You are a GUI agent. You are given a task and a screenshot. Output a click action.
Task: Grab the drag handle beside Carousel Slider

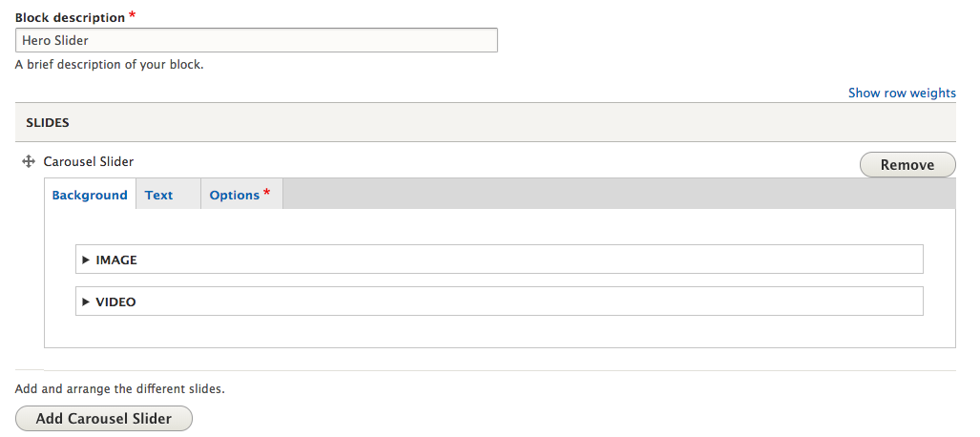(x=28, y=162)
